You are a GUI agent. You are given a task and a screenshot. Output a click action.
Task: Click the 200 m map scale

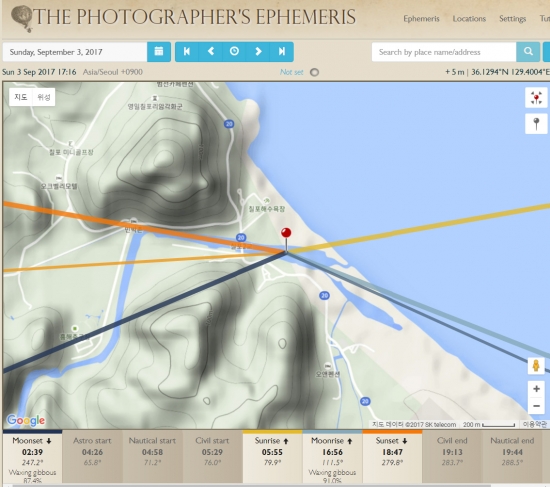click(489, 425)
